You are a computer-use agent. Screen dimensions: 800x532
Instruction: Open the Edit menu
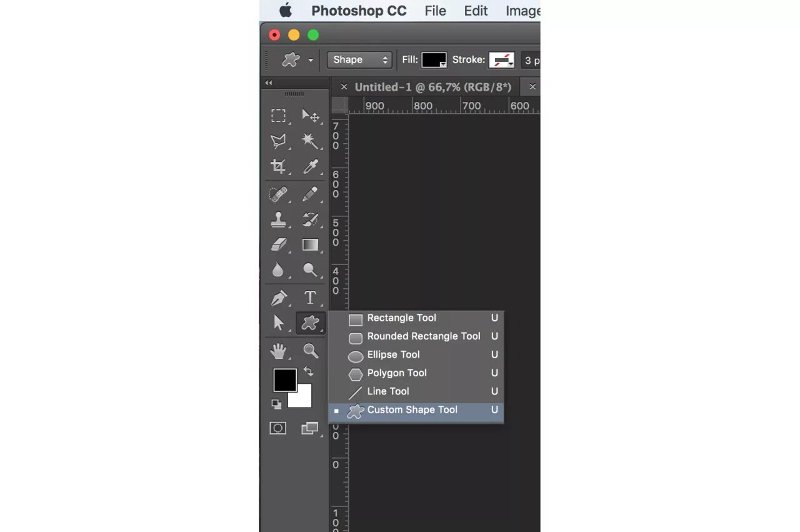click(476, 11)
